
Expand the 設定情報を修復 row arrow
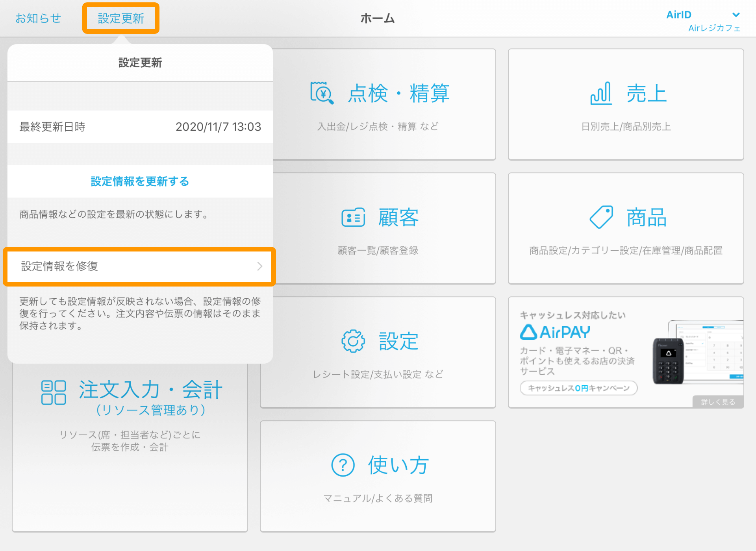coord(259,266)
